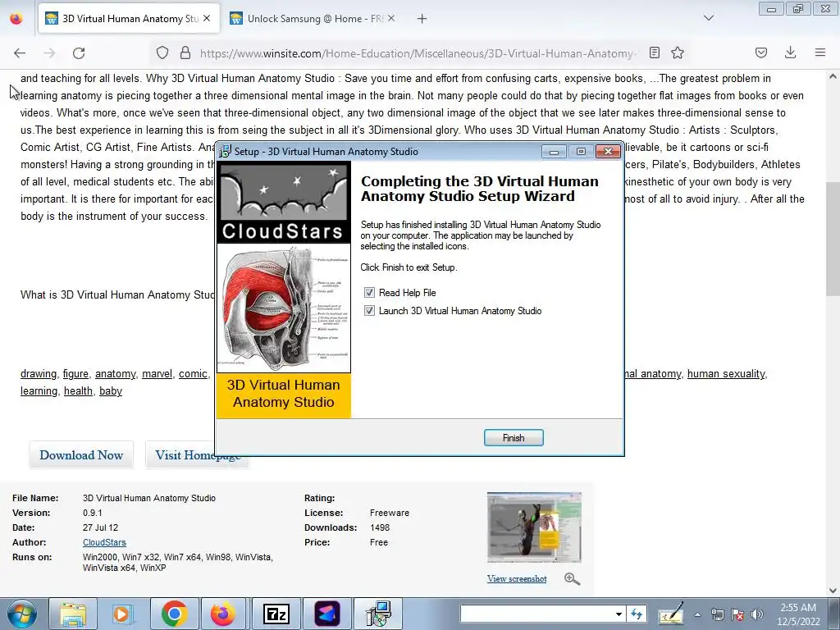Open Action Center flag icon
Image resolution: width=840 pixels, height=630 pixels.
pyautogui.click(x=737, y=614)
